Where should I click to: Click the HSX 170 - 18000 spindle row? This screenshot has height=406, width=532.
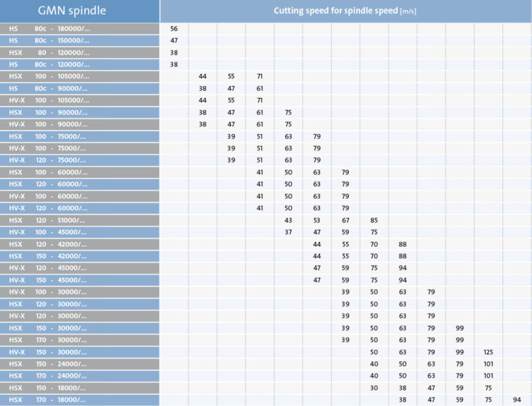coord(79,400)
